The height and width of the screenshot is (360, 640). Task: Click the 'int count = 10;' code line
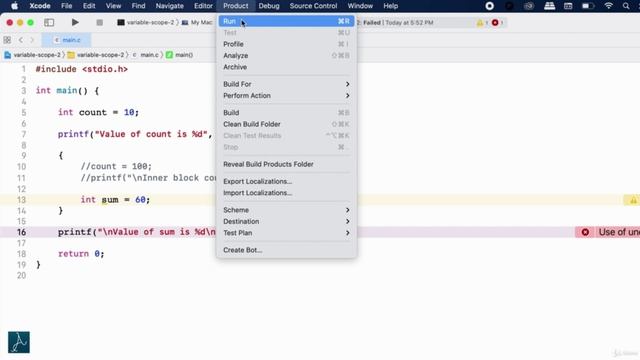(x=98, y=112)
